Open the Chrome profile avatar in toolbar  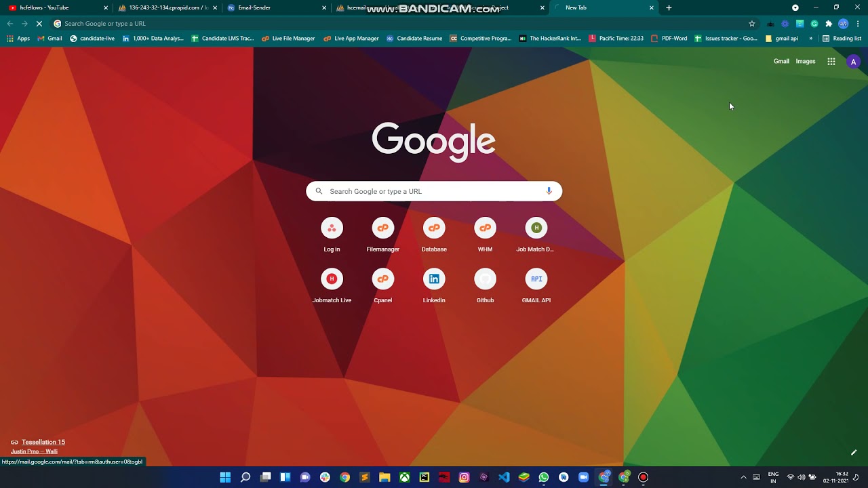pos(843,24)
